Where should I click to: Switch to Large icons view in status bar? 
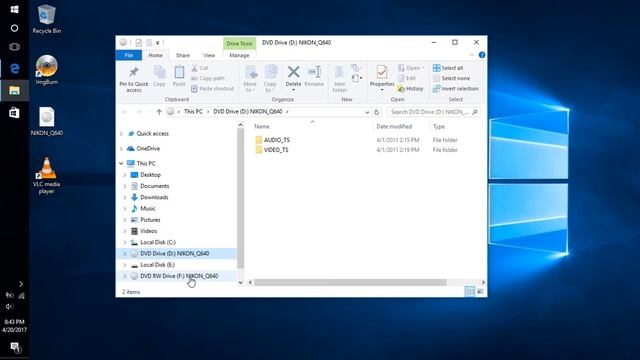(480, 291)
